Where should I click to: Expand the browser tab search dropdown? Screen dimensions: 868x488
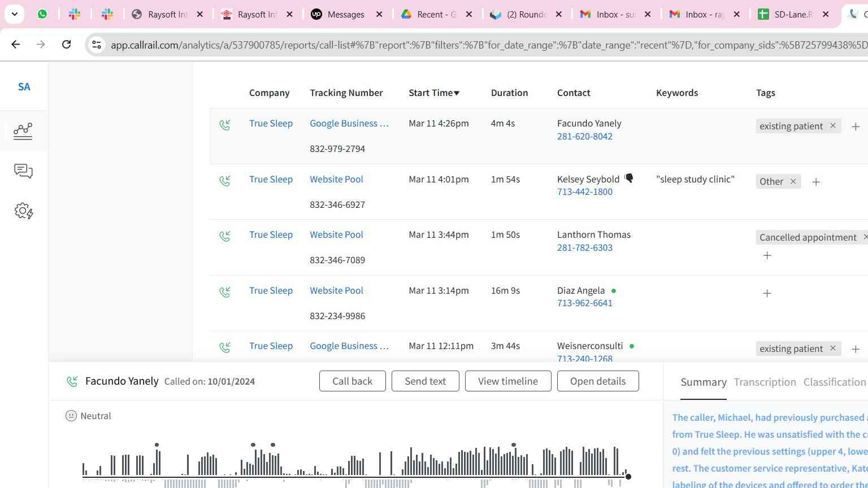tap(14, 14)
